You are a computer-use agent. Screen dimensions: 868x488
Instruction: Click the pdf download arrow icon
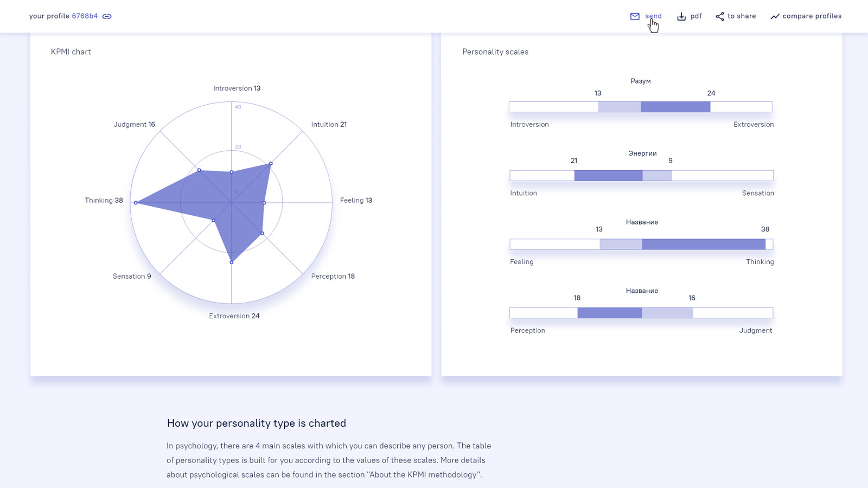(x=681, y=16)
